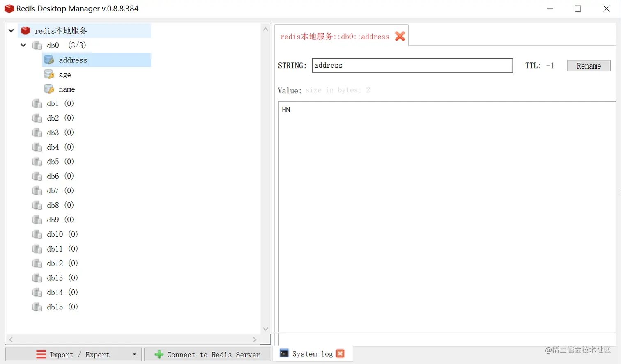Select the db1 (0) label
Screen dimensions: 621x364
60,103
